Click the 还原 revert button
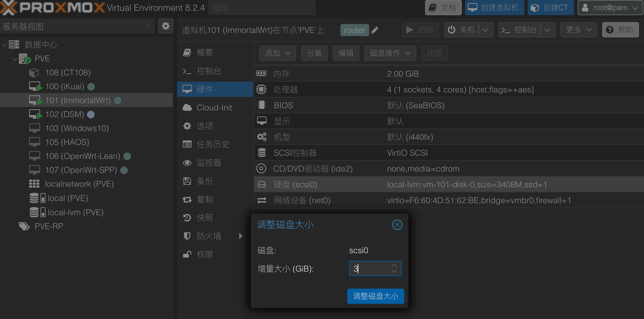The width and height of the screenshot is (644, 319). (x=434, y=53)
